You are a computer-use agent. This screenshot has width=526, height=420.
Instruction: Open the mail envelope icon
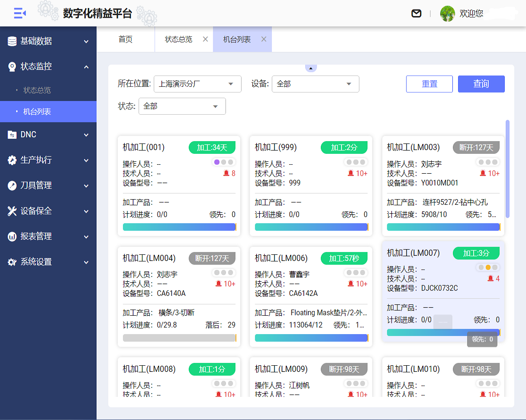tap(416, 14)
